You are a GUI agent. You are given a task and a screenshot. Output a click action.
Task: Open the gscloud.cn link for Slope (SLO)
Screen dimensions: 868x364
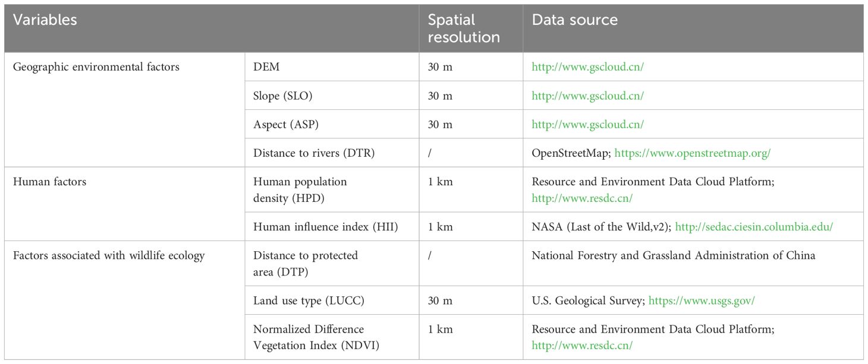coord(587,96)
